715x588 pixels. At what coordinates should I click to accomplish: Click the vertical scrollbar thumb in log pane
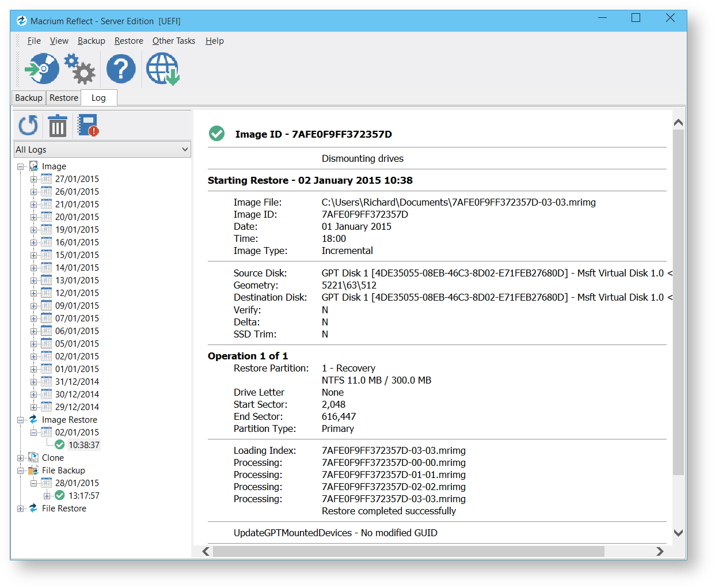point(678,302)
